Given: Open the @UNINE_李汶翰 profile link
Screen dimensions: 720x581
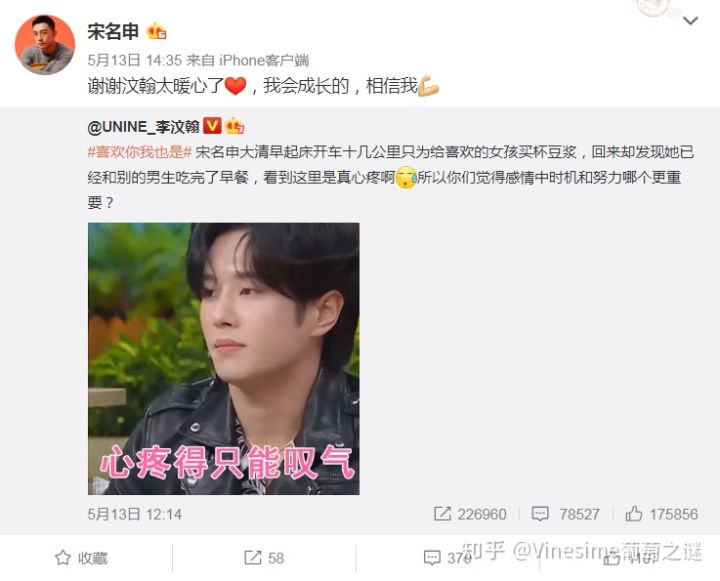Looking at the screenshot, I should 143,126.
